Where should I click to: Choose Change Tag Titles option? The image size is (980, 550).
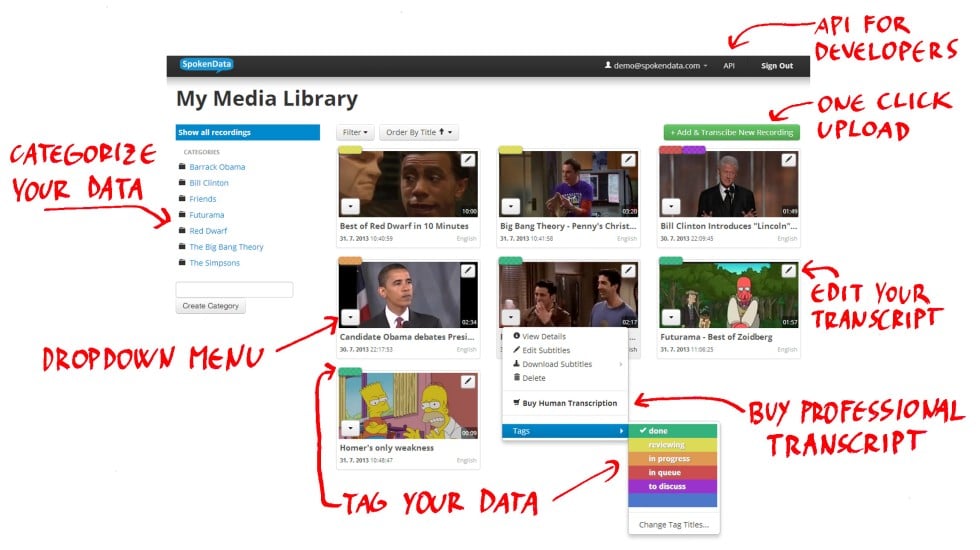674,525
